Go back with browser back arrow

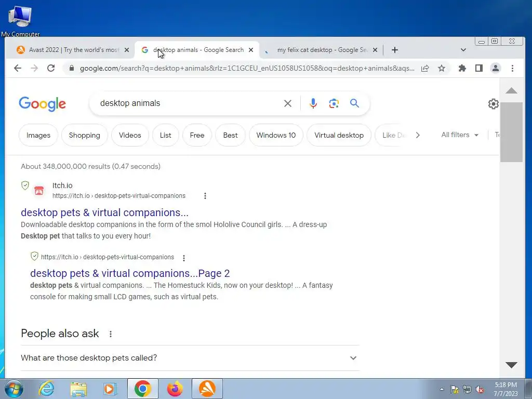pos(18,68)
